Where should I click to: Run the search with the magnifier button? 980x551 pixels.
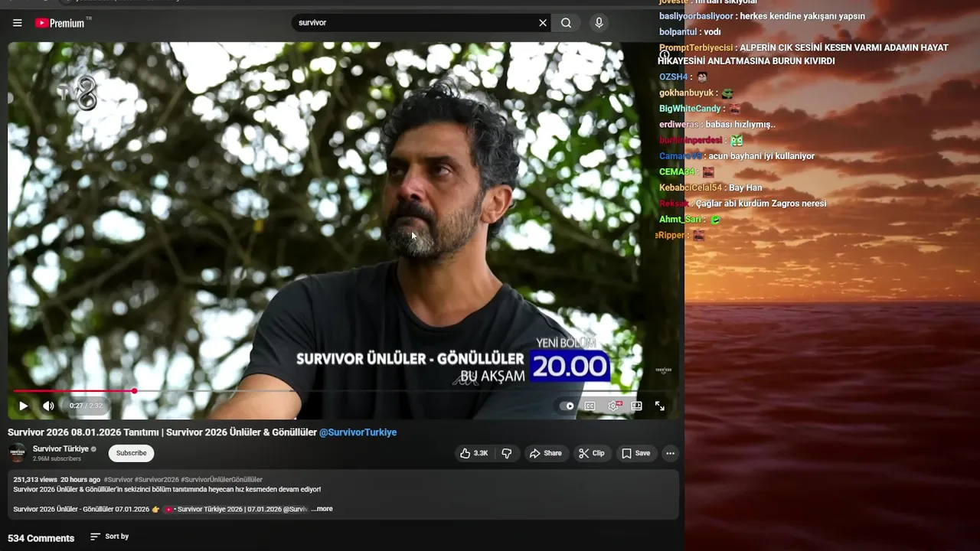pyautogui.click(x=566, y=23)
